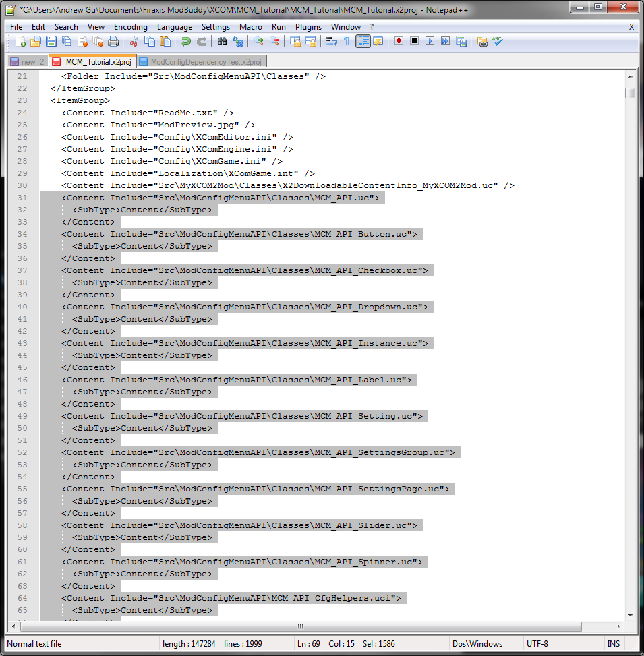Click the Close All documents icon
The height and width of the screenshot is (656, 644).
(98, 41)
